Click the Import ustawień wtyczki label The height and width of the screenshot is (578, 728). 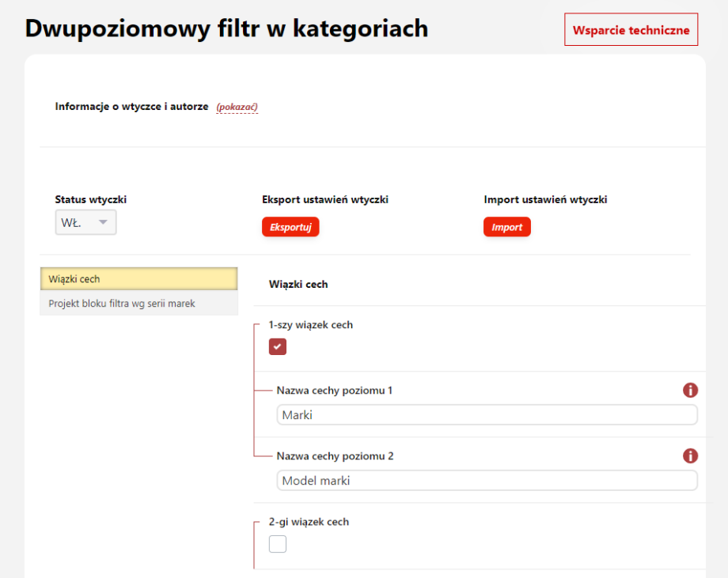click(545, 200)
